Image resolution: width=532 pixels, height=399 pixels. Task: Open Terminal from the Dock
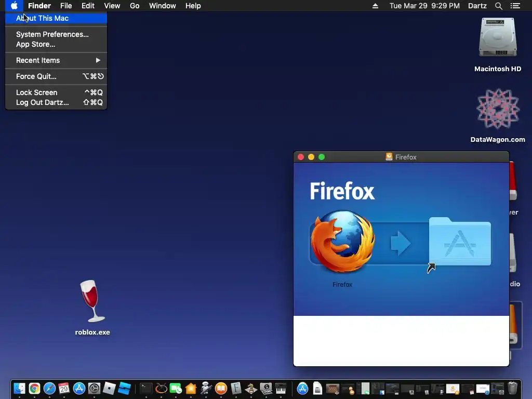click(146, 388)
